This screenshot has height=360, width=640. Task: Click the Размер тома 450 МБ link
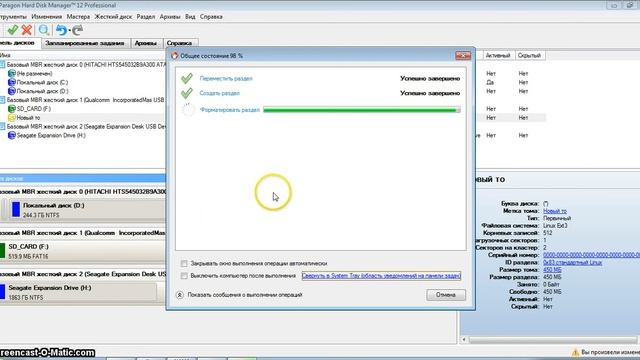[552, 270]
